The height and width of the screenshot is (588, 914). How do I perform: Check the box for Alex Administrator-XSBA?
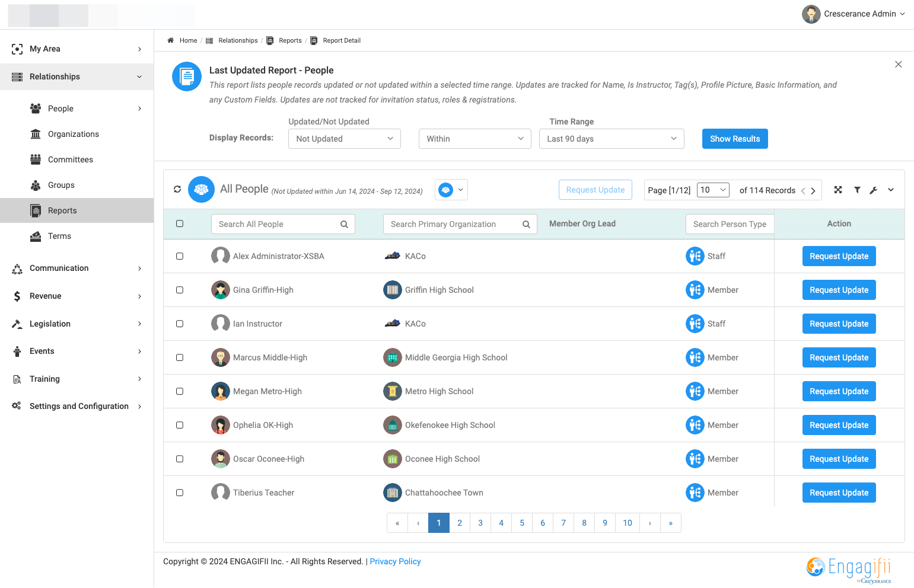point(180,256)
